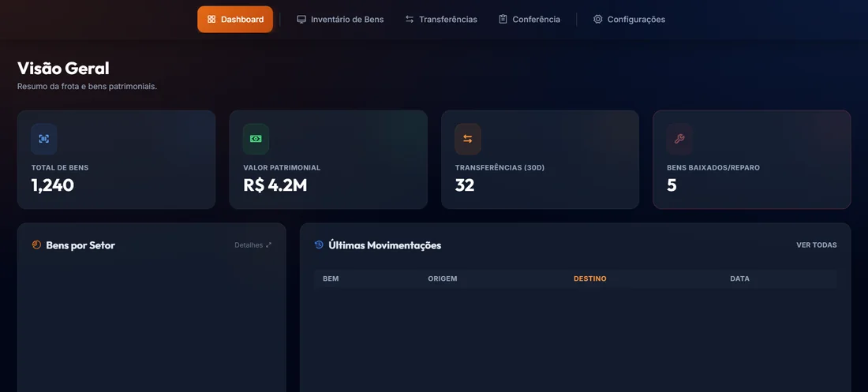
Task: Click the monitor icon beside Inventário
Action: click(x=301, y=20)
